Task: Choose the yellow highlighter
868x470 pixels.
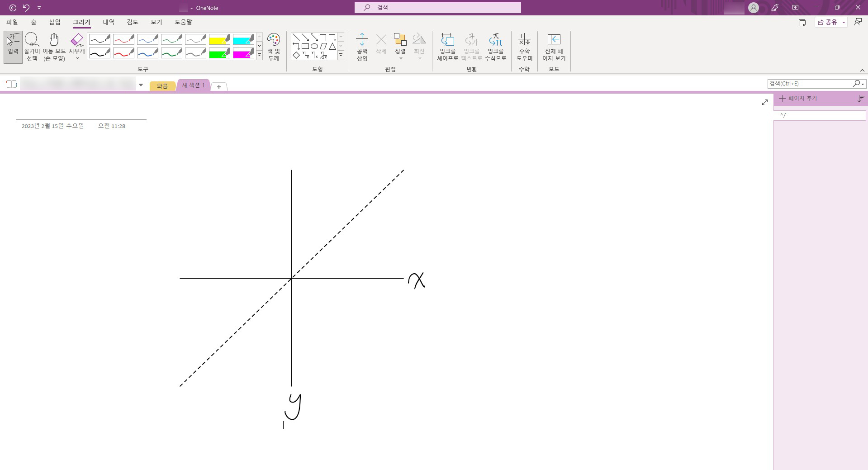Action: (x=219, y=39)
